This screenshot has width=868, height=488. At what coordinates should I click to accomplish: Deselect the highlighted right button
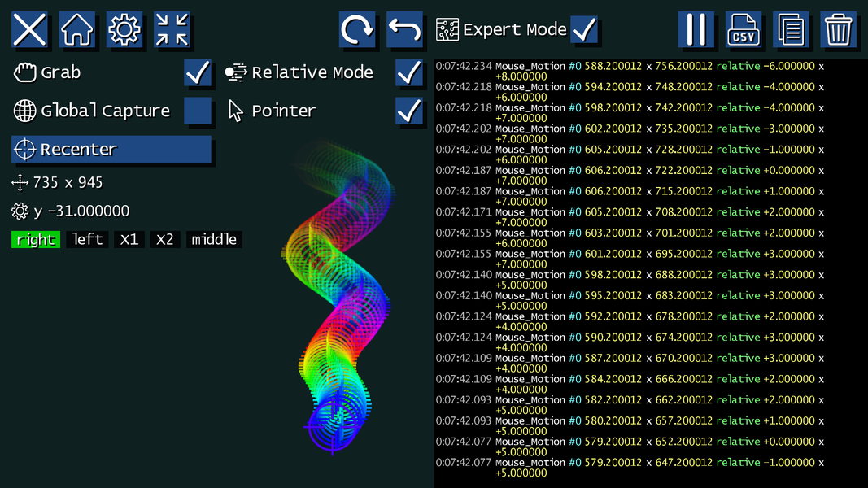coord(36,239)
